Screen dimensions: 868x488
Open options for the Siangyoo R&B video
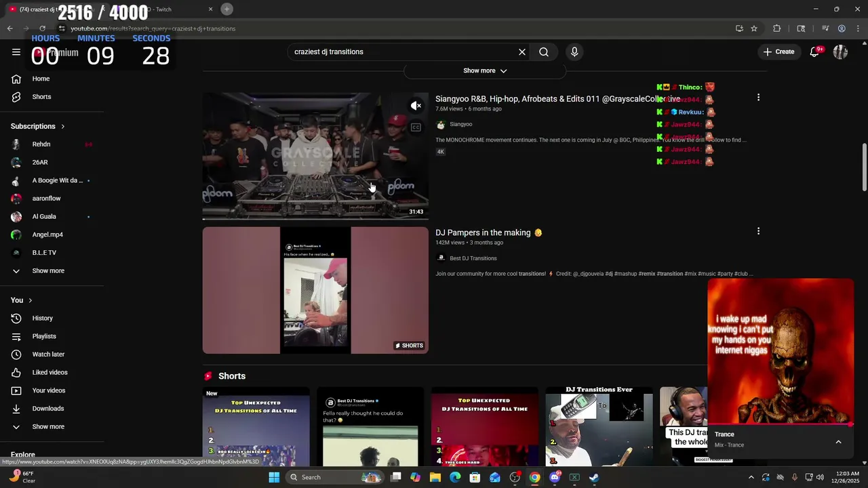point(758,98)
